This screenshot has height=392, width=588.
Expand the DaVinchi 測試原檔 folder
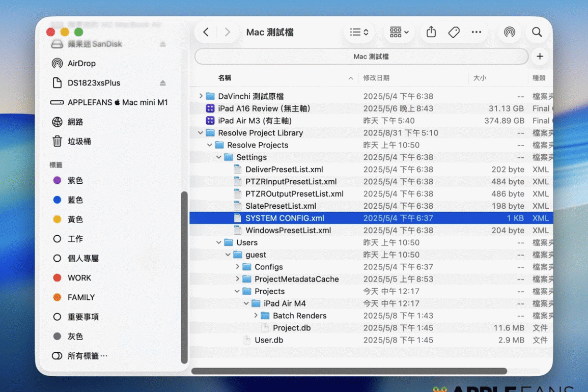tap(201, 96)
